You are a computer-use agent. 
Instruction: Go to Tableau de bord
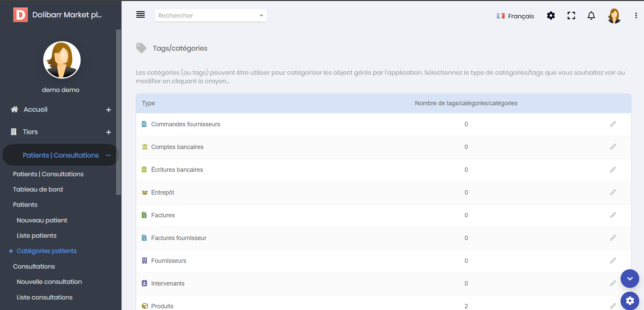tap(38, 189)
